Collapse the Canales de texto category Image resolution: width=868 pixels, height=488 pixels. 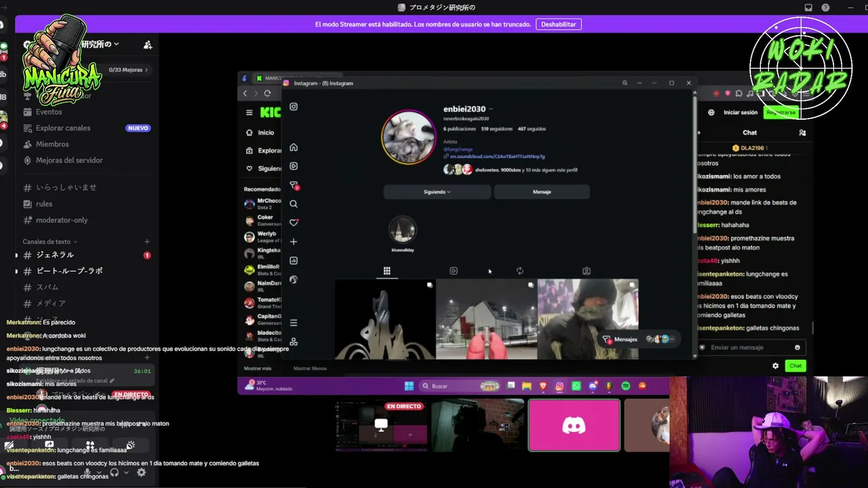tap(50, 242)
